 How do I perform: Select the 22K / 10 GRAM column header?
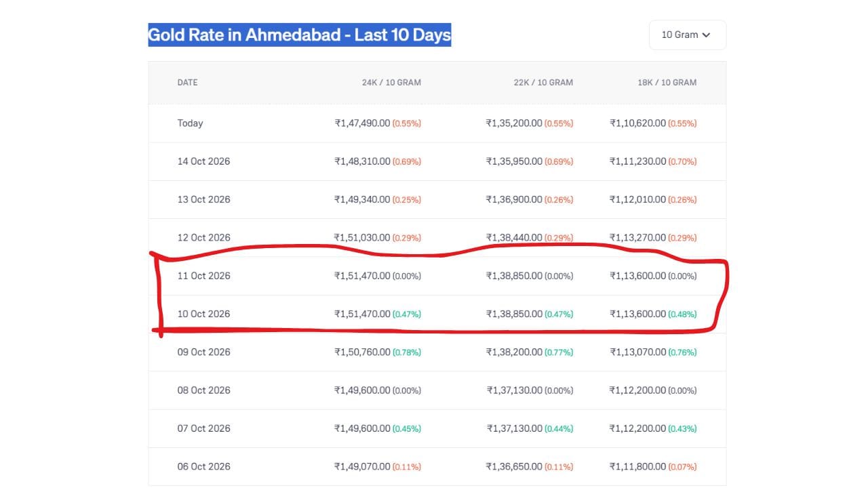pyautogui.click(x=543, y=83)
